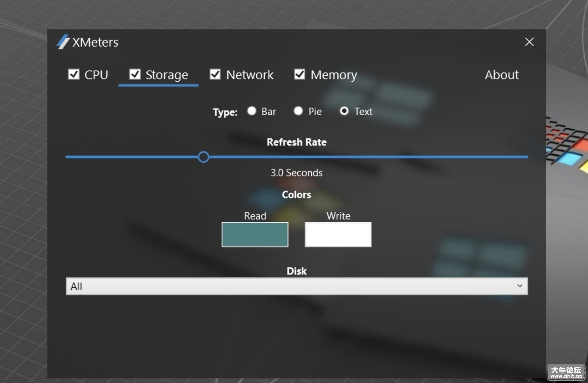The height and width of the screenshot is (383, 588).
Task: Choose the Pie type radio button
Action: pyautogui.click(x=298, y=111)
